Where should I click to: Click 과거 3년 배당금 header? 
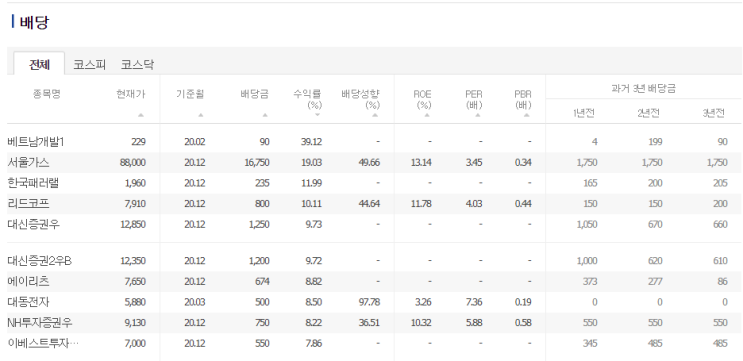tap(643, 88)
